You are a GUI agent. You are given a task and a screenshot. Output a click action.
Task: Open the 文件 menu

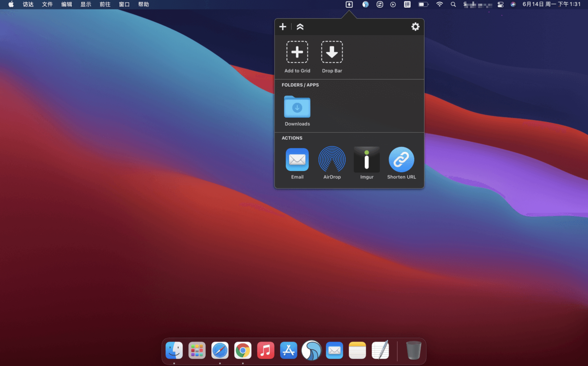click(47, 4)
